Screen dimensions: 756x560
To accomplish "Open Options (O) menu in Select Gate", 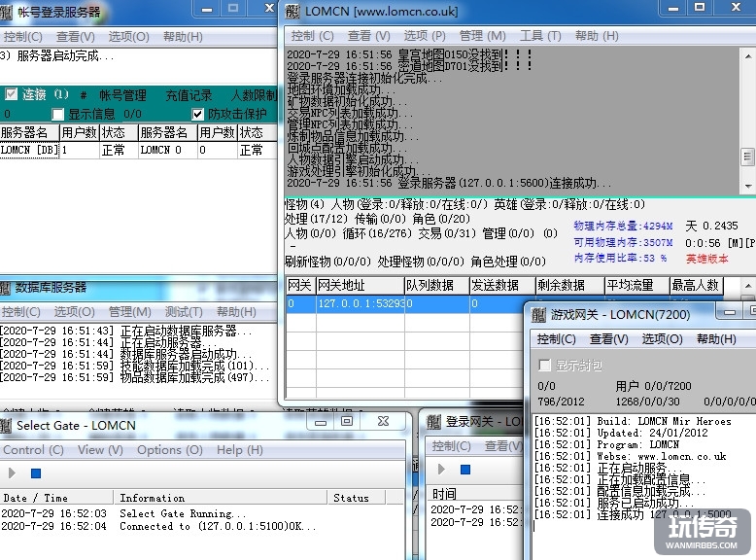I will point(170,450).
